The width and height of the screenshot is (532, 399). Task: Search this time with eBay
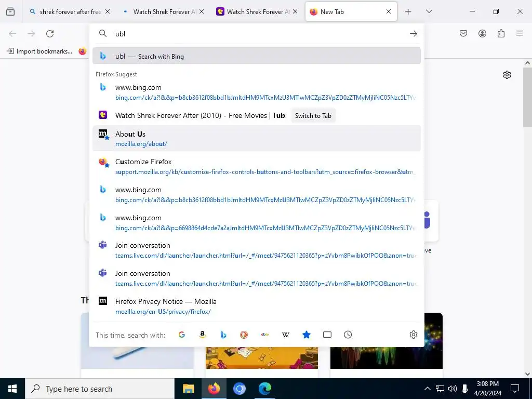265,335
